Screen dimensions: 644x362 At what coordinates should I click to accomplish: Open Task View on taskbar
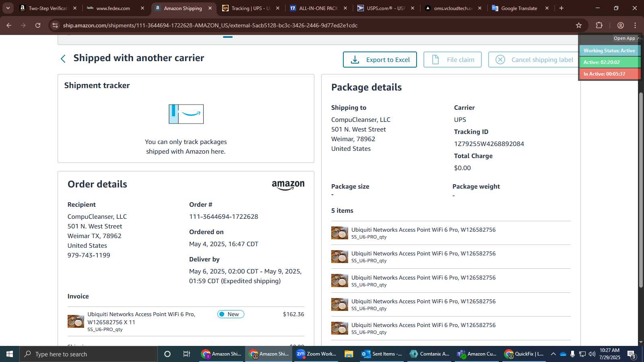(187, 354)
